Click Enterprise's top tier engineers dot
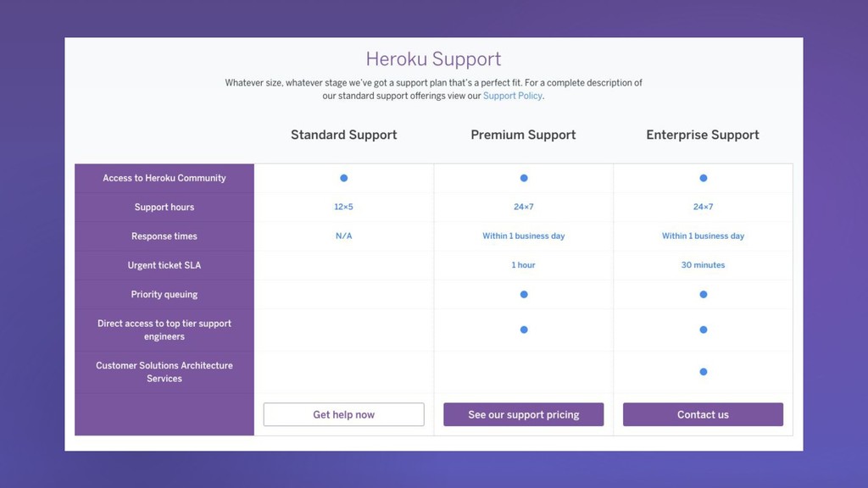 (x=704, y=330)
